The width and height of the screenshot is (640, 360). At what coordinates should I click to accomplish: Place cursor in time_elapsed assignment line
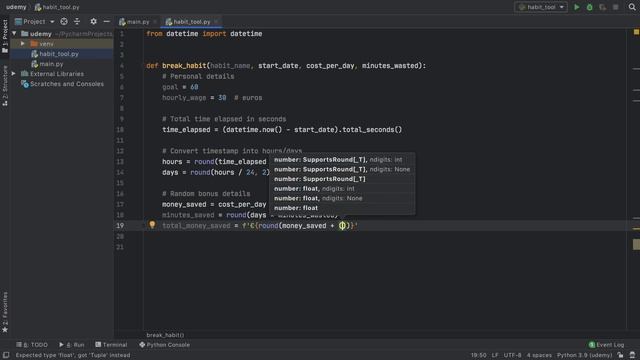(x=282, y=129)
